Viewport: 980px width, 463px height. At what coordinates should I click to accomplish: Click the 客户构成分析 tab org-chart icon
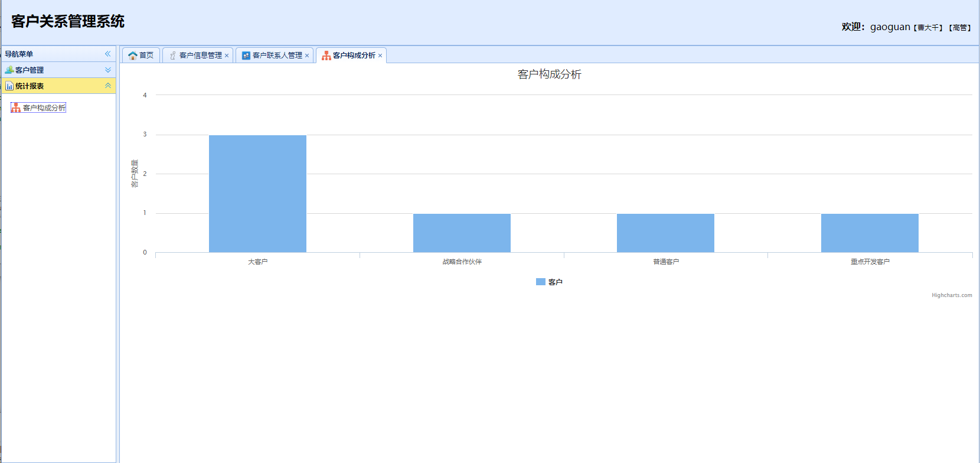(x=326, y=56)
